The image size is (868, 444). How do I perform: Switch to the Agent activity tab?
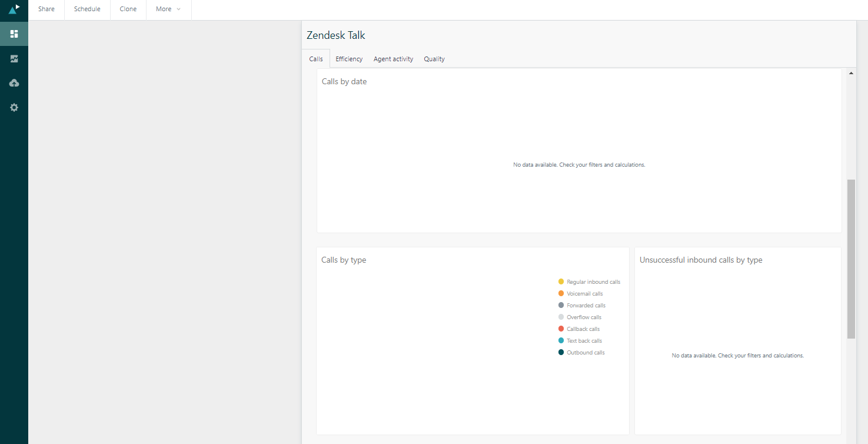pos(393,59)
